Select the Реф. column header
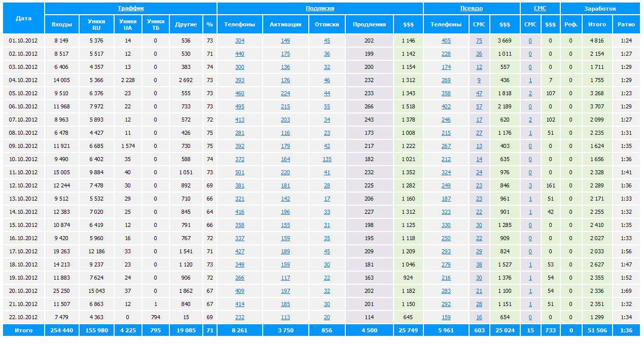The image size is (644, 344). 570,24
